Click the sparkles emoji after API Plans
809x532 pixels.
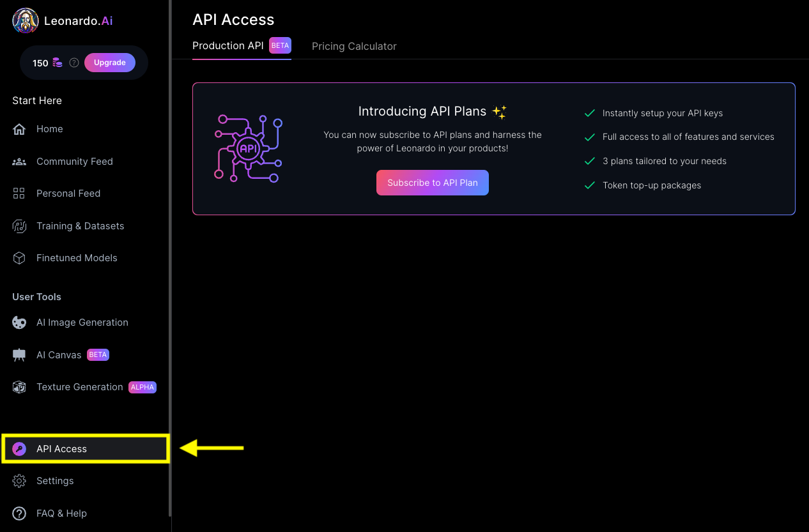(500, 112)
